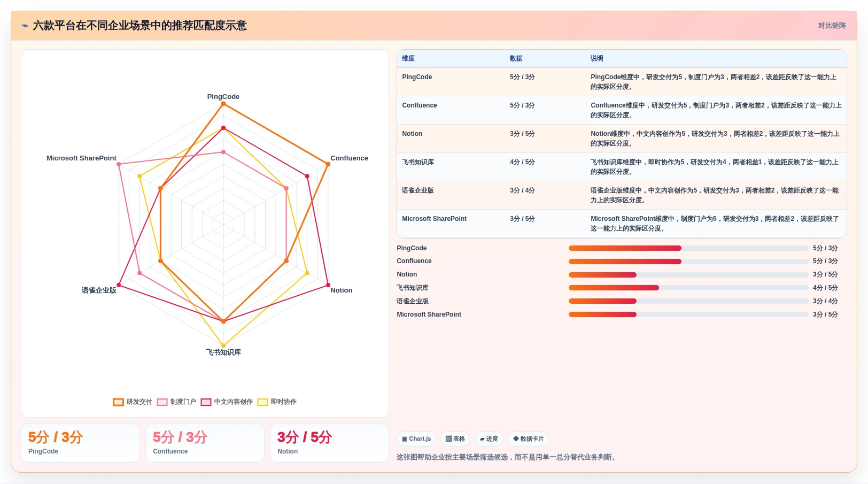Viewport: 868px width, 484px height.
Task: Click the Microsoft SharePoint description cell
Action: point(715,224)
